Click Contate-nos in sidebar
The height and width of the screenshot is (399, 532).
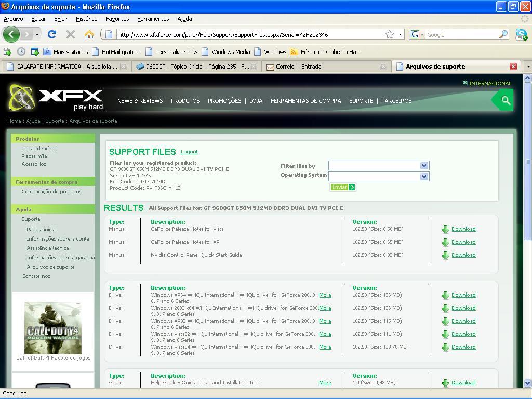click(x=36, y=276)
